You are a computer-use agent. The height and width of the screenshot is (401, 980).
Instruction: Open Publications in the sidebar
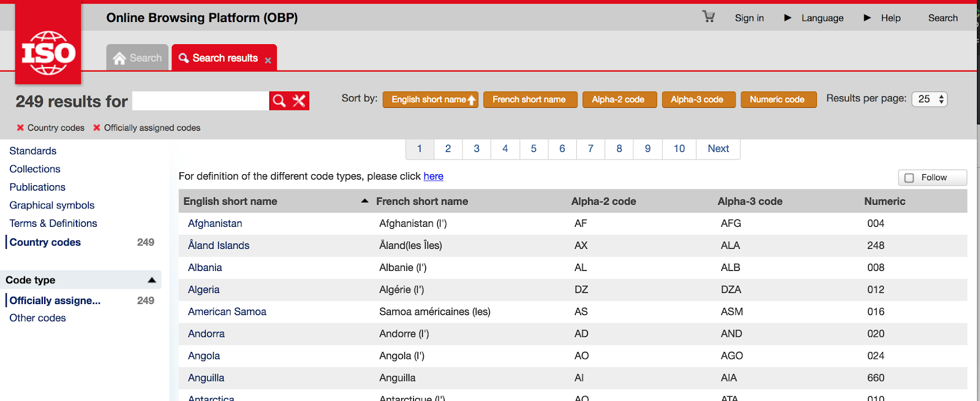[37, 187]
